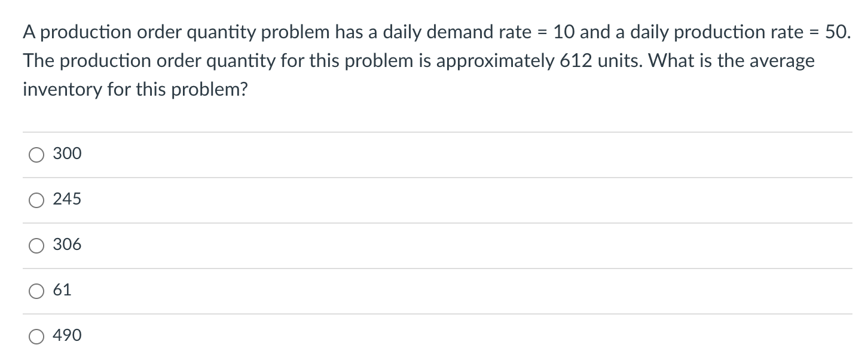Select the radio button for answer 245
Viewport: 868px width, 360px height.
click(x=36, y=200)
